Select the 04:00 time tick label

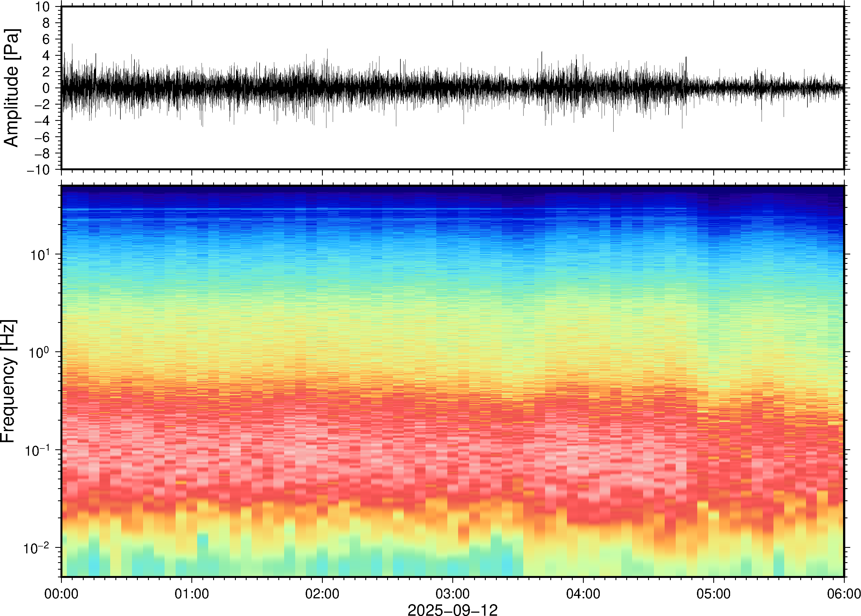583,594
